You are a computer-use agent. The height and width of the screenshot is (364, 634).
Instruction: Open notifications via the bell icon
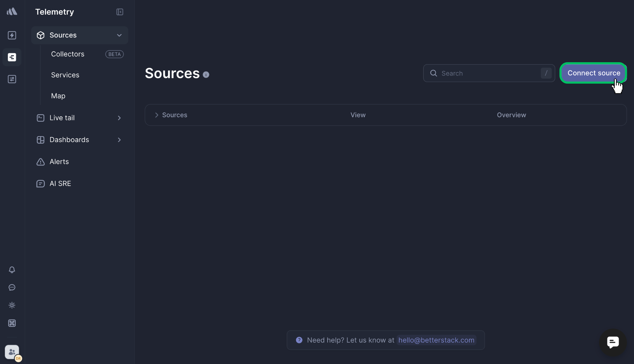tap(12, 270)
